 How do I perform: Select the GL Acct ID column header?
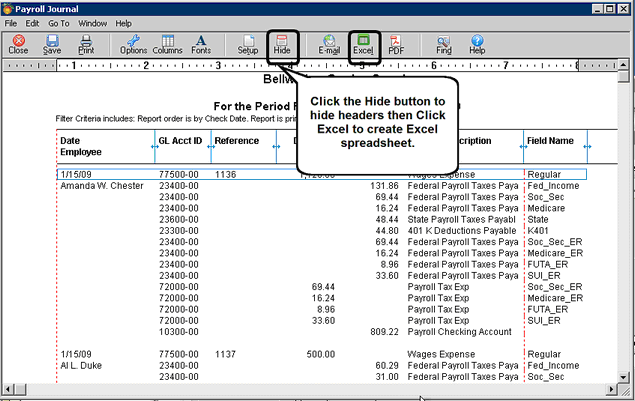[180, 141]
